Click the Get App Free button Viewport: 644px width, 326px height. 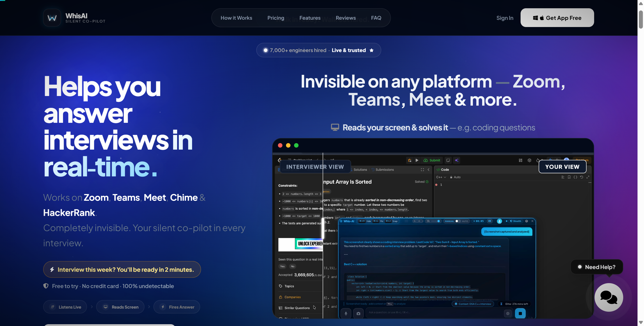pyautogui.click(x=557, y=18)
